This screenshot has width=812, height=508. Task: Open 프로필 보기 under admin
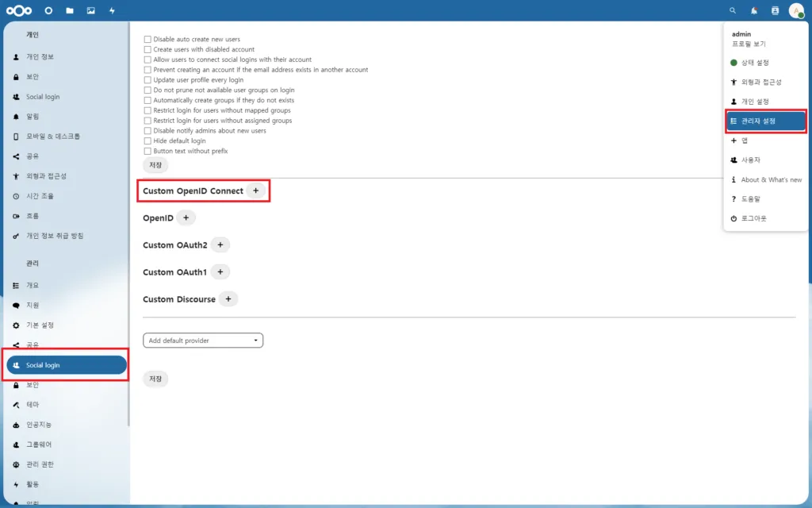(x=750, y=44)
